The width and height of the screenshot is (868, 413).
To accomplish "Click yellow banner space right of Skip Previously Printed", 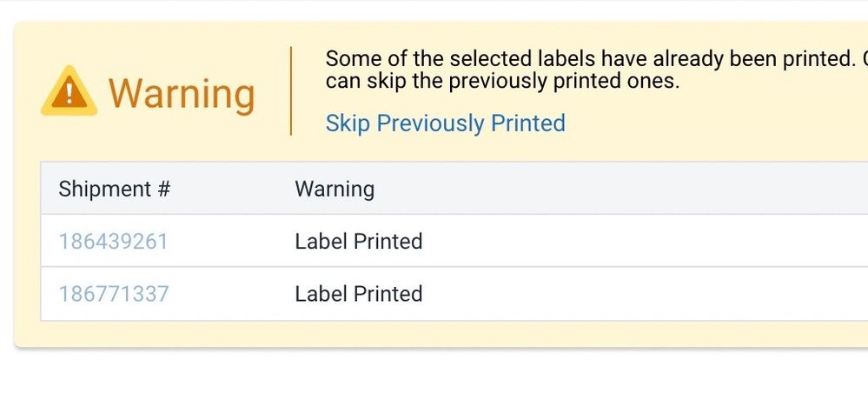I will click(712, 123).
